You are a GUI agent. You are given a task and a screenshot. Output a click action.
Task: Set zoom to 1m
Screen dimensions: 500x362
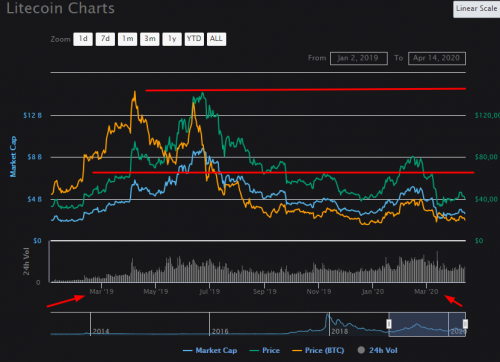[x=128, y=39]
